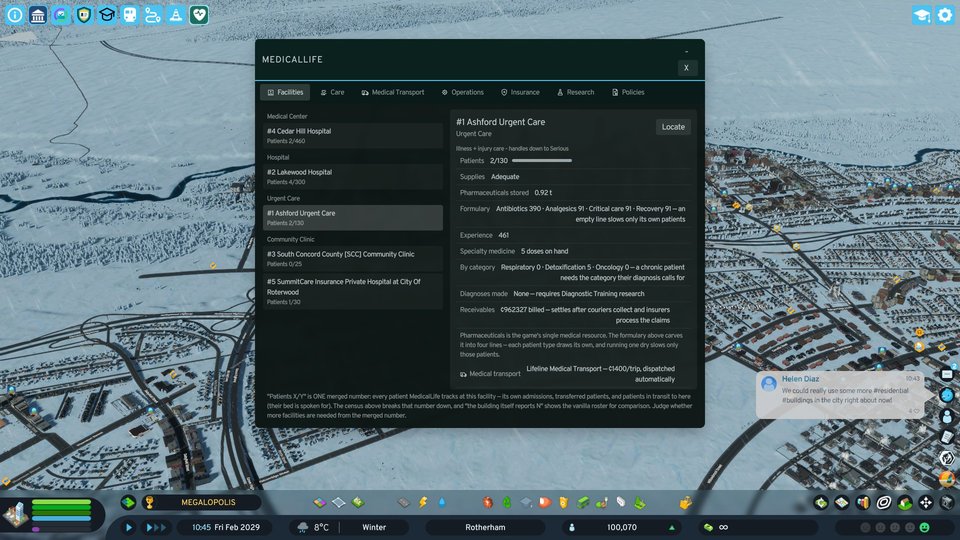Open the public transportation bus tool
960x540 pixels.
583,503
